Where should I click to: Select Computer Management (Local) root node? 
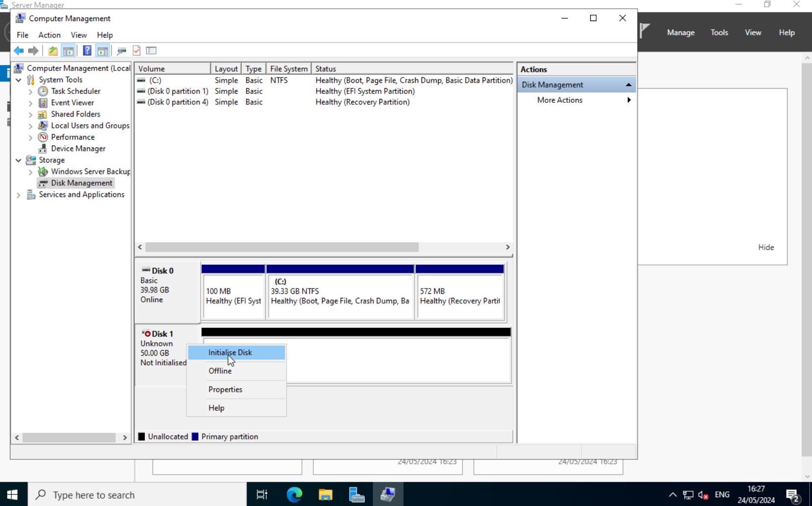click(78, 68)
